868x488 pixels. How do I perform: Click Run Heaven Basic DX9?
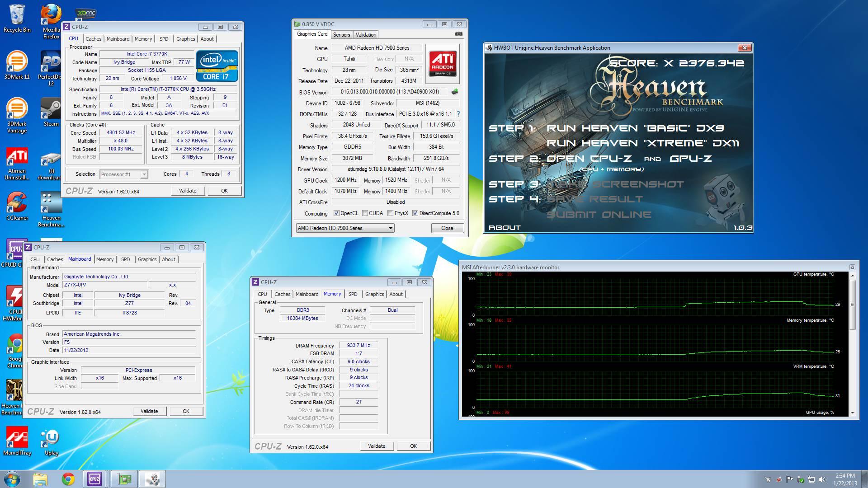point(635,128)
